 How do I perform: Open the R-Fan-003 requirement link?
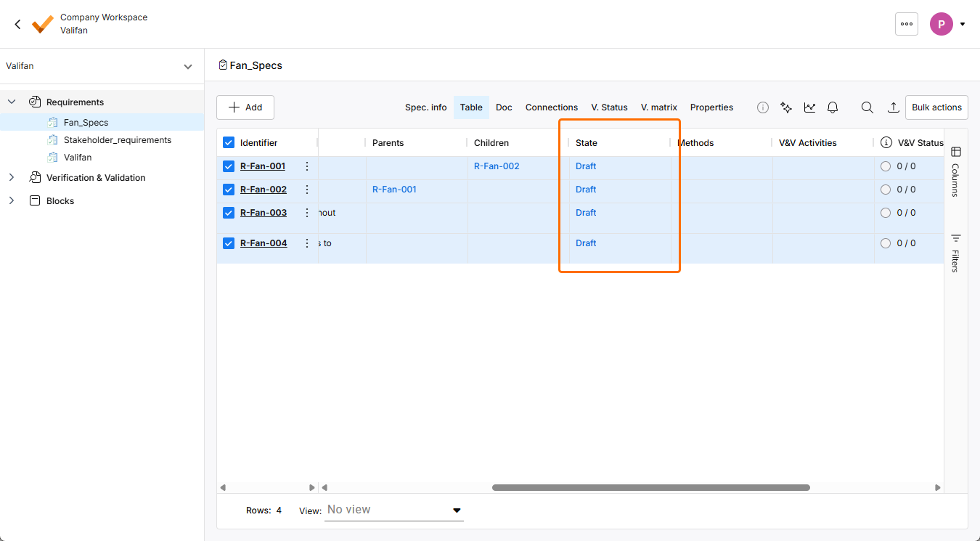pos(264,213)
